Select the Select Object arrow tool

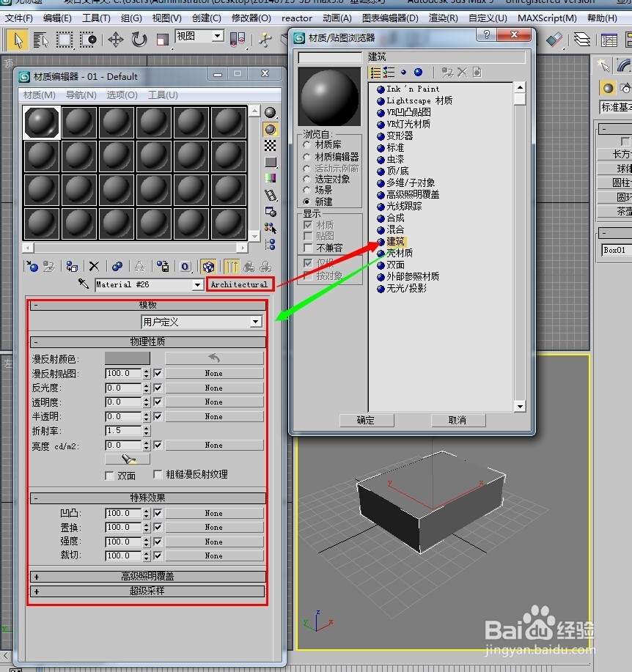18,40
